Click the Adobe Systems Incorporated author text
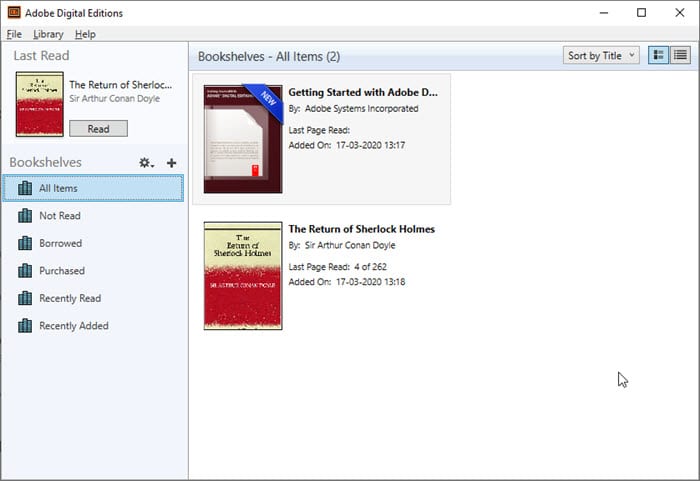Image resolution: width=700 pixels, height=482 pixels. pyautogui.click(x=362, y=108)
